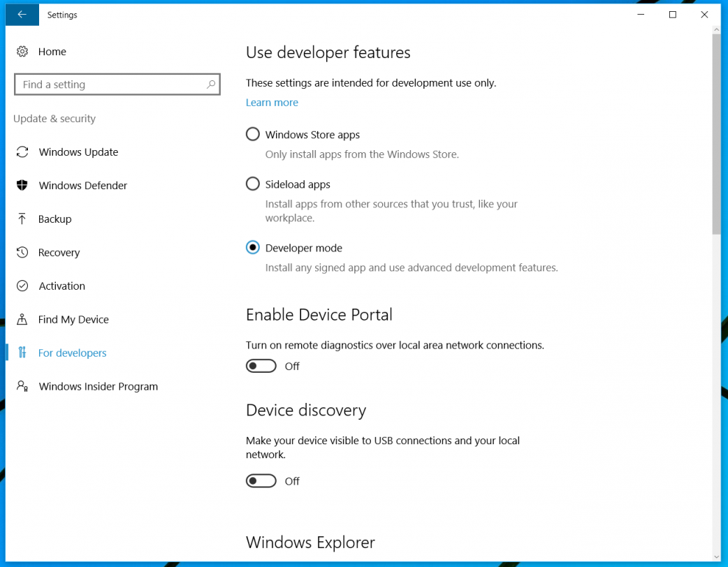The height and width of the screenshot is (567, 728).
Task: Click the back arrow in title bar
Action: (22, 15)
